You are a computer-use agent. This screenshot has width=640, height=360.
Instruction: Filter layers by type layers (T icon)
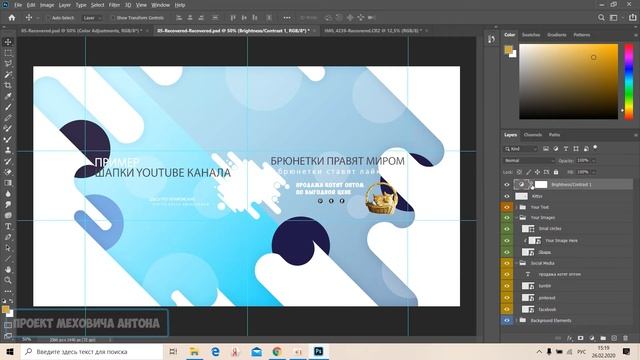tap(566, 149)
